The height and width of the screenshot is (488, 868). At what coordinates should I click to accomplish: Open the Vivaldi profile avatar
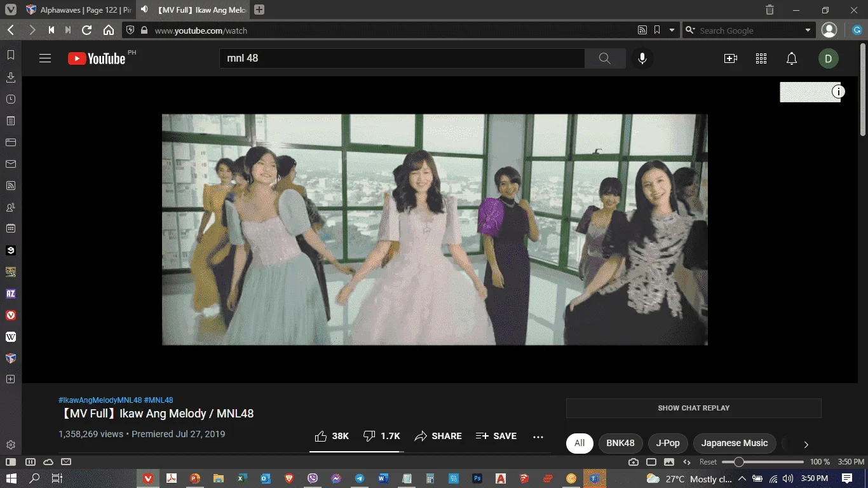[x=829, y=30]
